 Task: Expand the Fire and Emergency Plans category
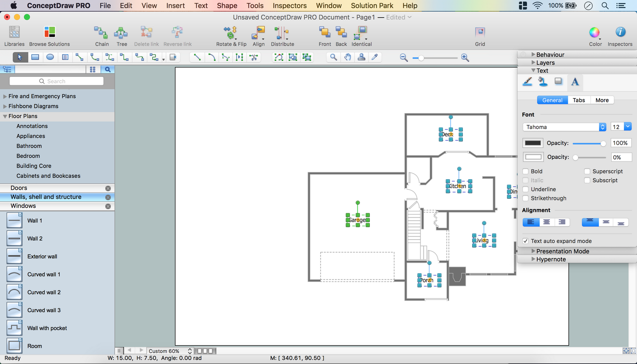tap(5, 96)
